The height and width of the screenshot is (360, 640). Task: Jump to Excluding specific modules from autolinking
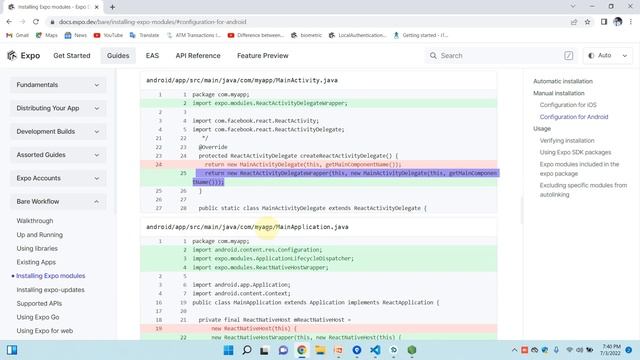[583, 190]
